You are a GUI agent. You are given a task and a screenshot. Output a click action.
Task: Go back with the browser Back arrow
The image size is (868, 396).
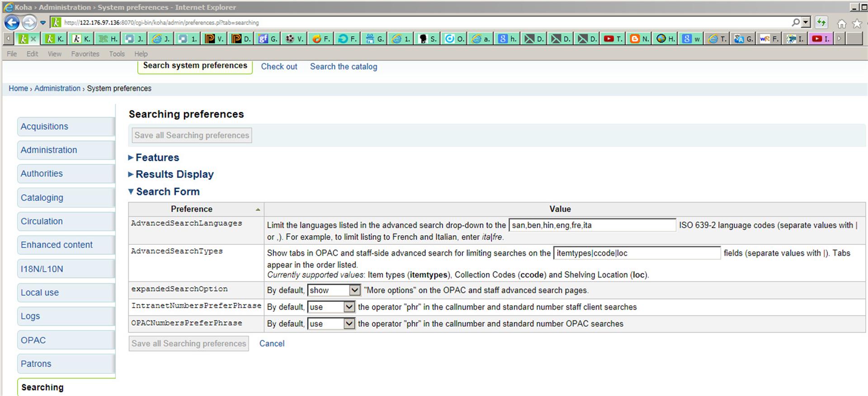(12, 22)
